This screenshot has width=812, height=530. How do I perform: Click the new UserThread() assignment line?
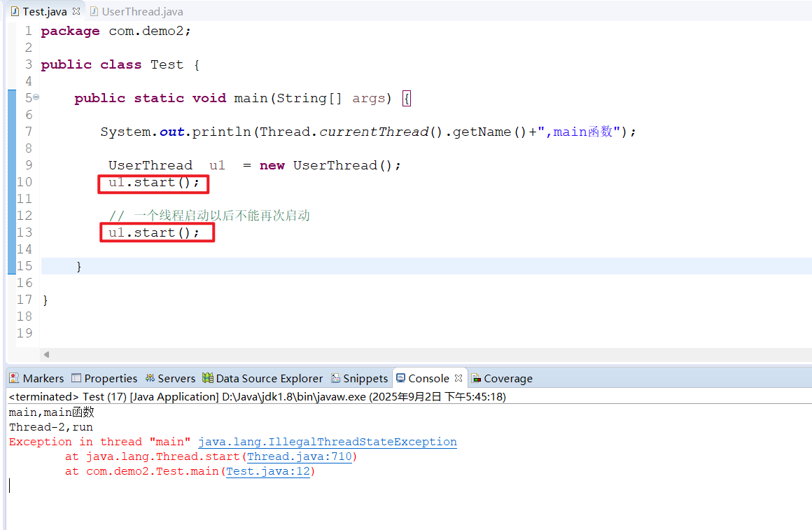pyautogui.click(x=254, y=165)
